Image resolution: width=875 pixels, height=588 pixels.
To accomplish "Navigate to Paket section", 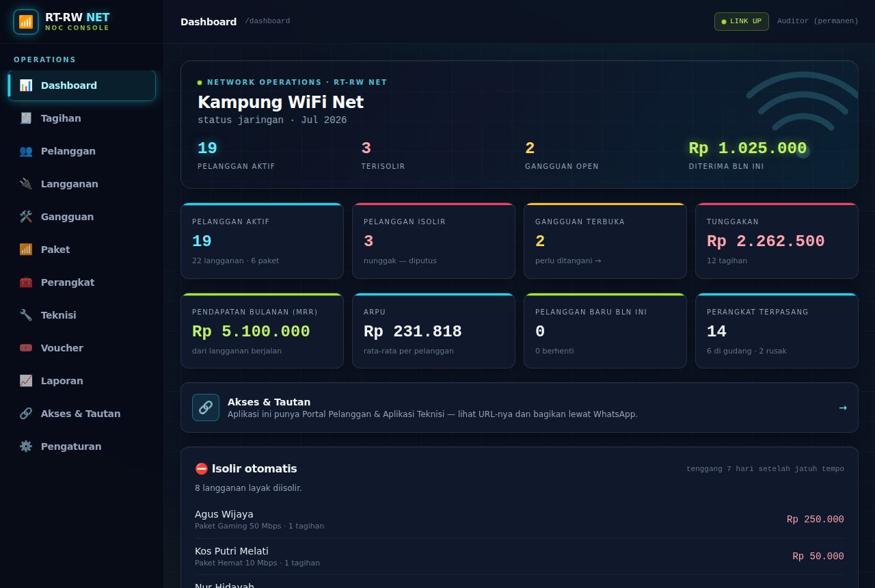I will 82,250.
